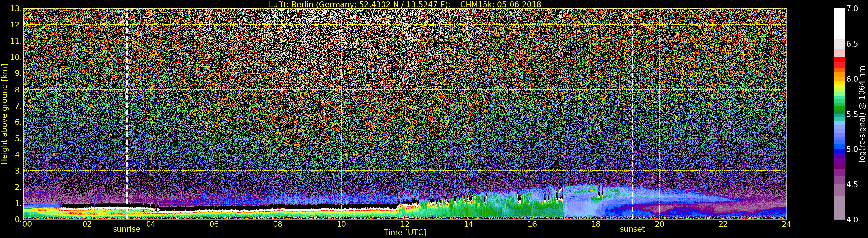Click the 'log(rc-signal) @ 1064 nm' colorbar label
The width and height of the screenshot is (868, 238).
point(862,114)
